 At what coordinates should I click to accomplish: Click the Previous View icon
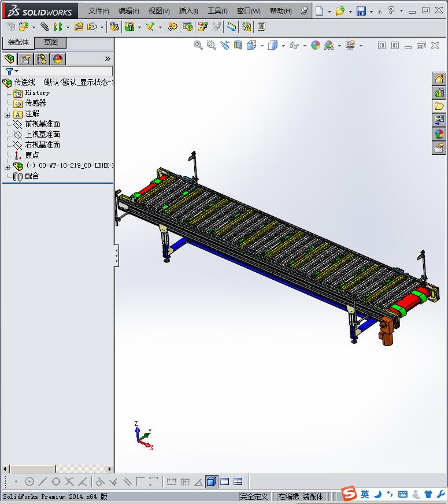tap(225, 45)
